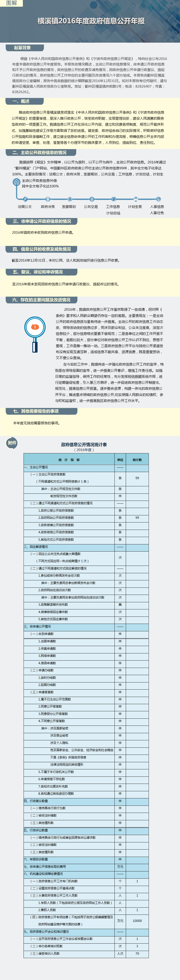The height and width of the screenshot is (980, 180).
Task: Click the row 涉及个人隐私
Action: pyautogui.click(x=86, y=743)
